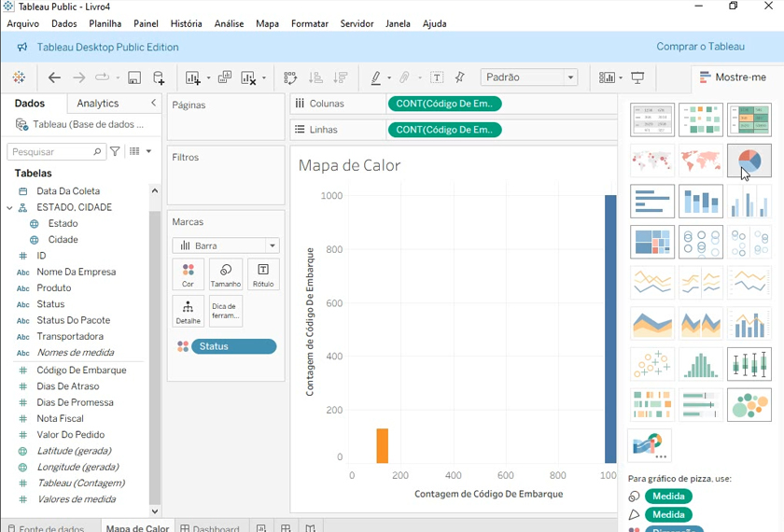This screenshot has width=784, height=532.
Task: Select the treemap chart type in Mostre-me
Action: (x=651, y=242)
